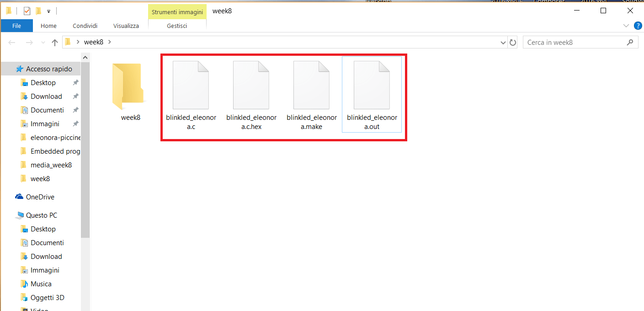Click the Questo PC computer icon

point(20,215)
